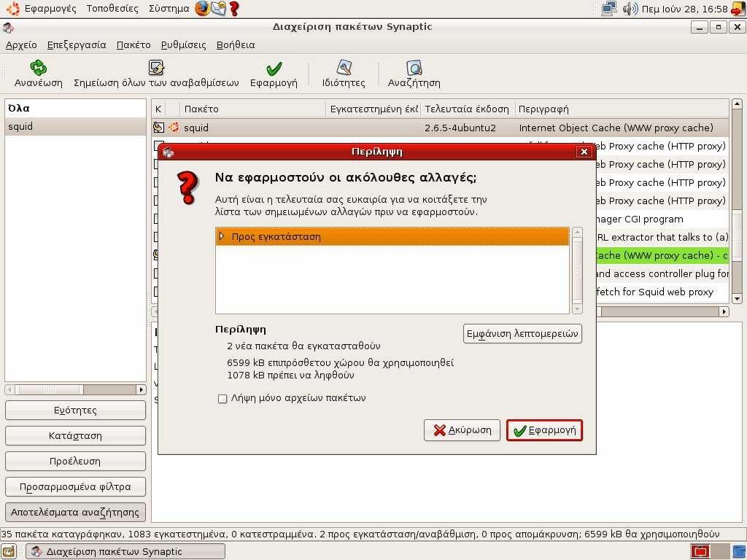
Task: Click the Περίληψη dialog title icon
Action: click(169, 152)
